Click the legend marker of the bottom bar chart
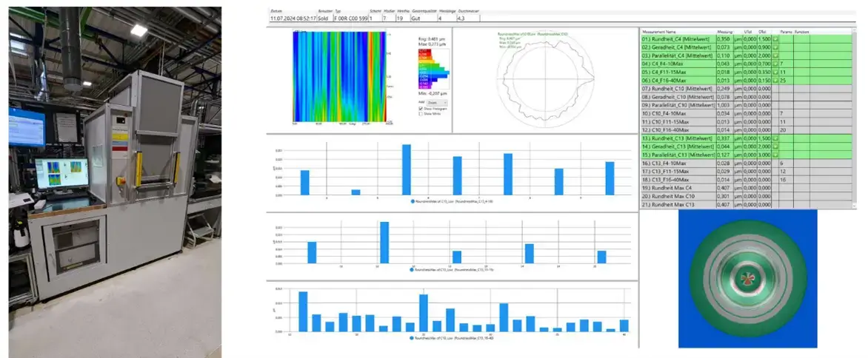Viewport: 868px width, 358px height. click(x=412, y=337)
